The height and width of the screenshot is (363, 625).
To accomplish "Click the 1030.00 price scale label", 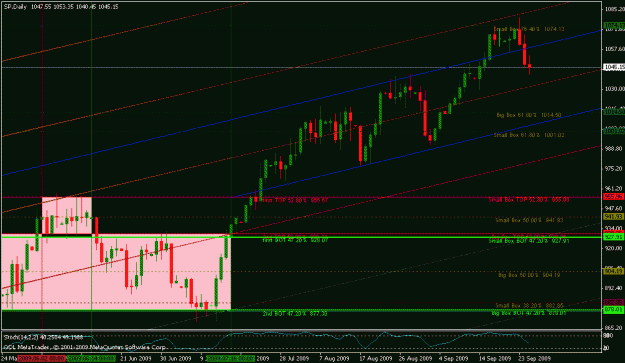I will tap(615, 89).
